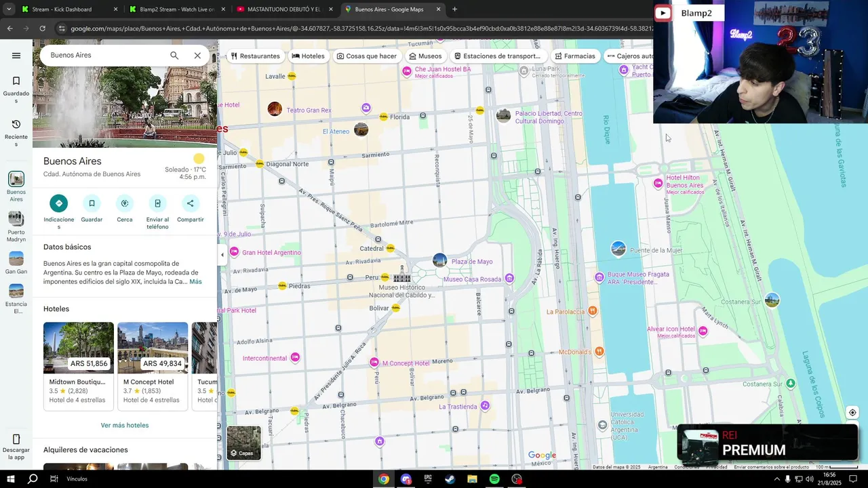Expand the description with Más link

tap(195, 281)
